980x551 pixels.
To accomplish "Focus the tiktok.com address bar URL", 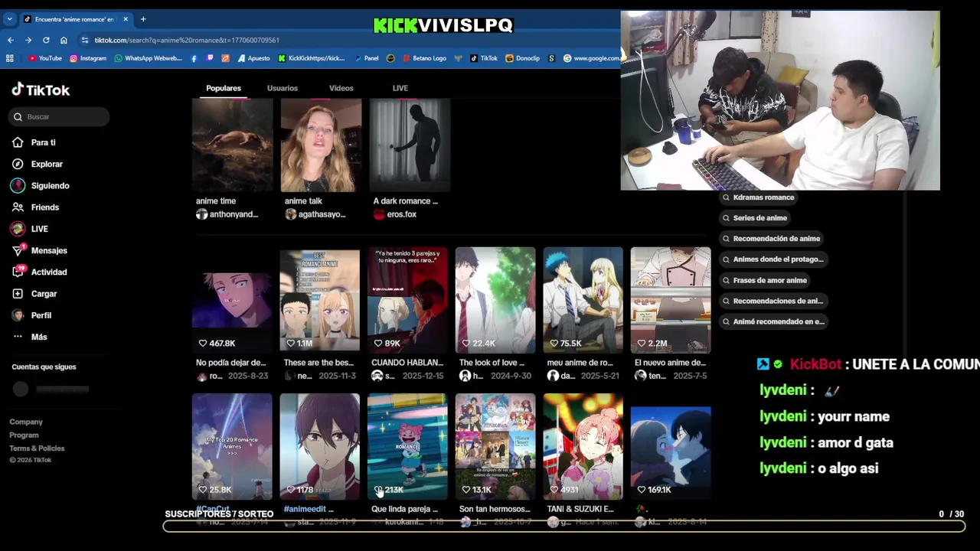I will pos(186,40).
